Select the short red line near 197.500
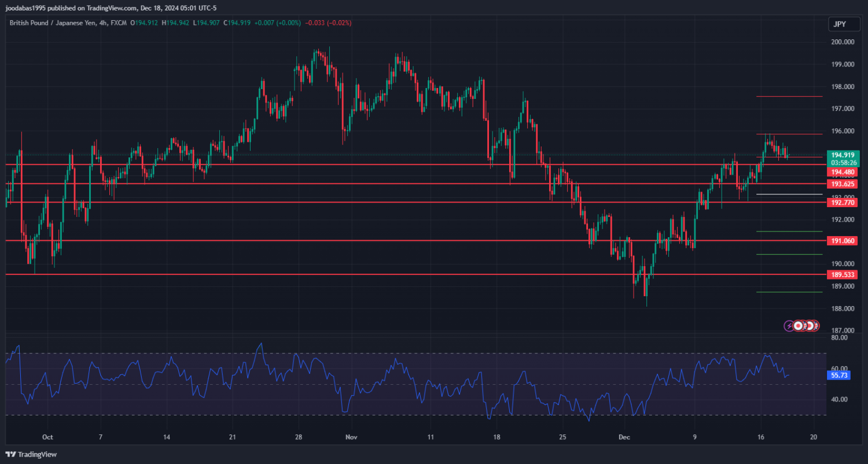This screenshot has height=464, width=868. pos(789,97)
